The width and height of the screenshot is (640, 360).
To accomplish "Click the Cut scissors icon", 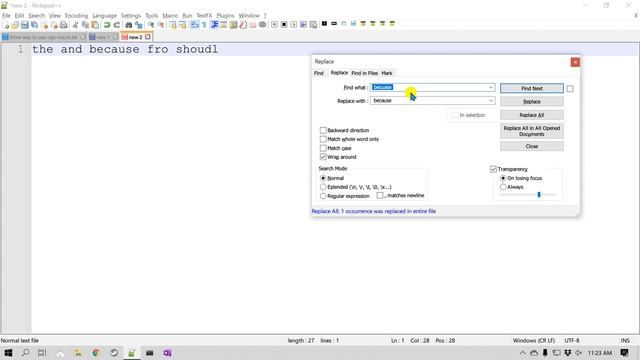I will 76,25.
